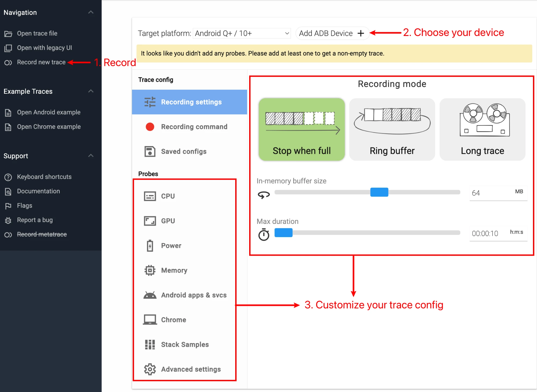Click the Android apps & svcs icon
This screenshot has height=392, width=537.
pos(150,295)
